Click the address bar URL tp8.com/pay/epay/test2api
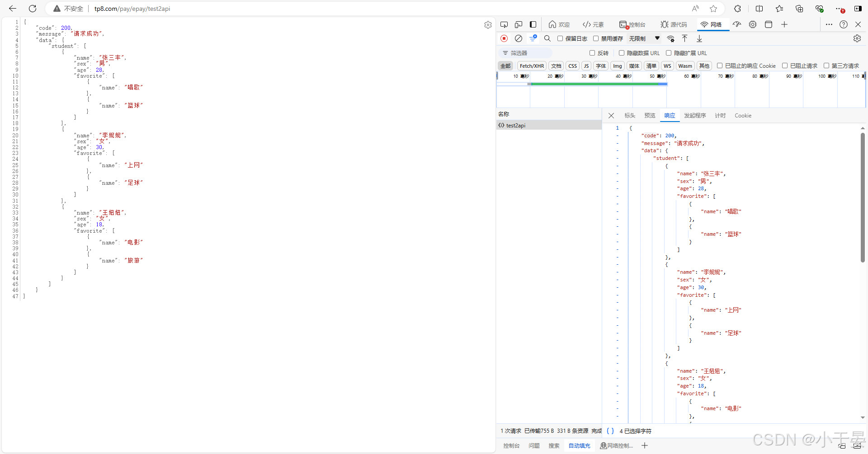 (x=132, y=9)
